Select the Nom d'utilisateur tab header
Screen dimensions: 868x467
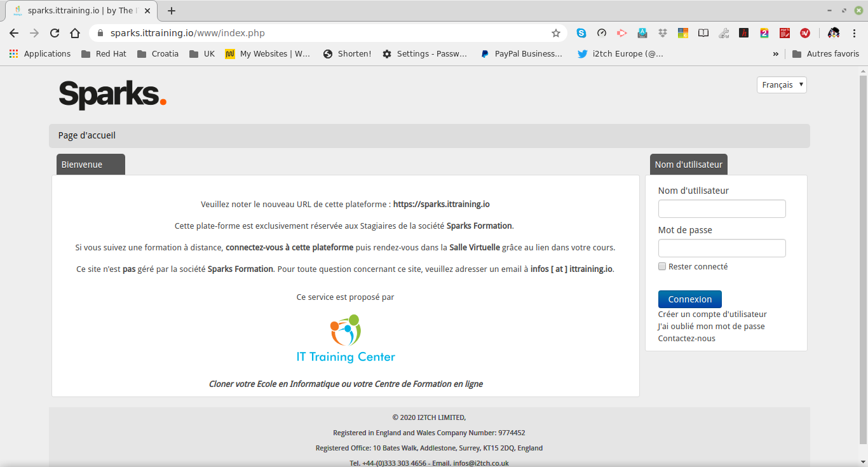coord(689,165)
